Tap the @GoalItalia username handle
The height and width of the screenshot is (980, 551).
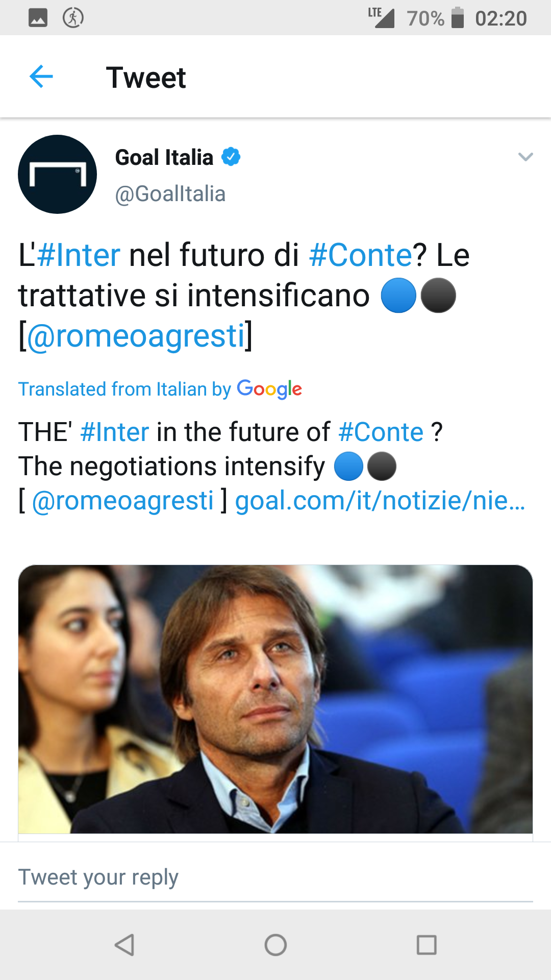tap(170, 194)
